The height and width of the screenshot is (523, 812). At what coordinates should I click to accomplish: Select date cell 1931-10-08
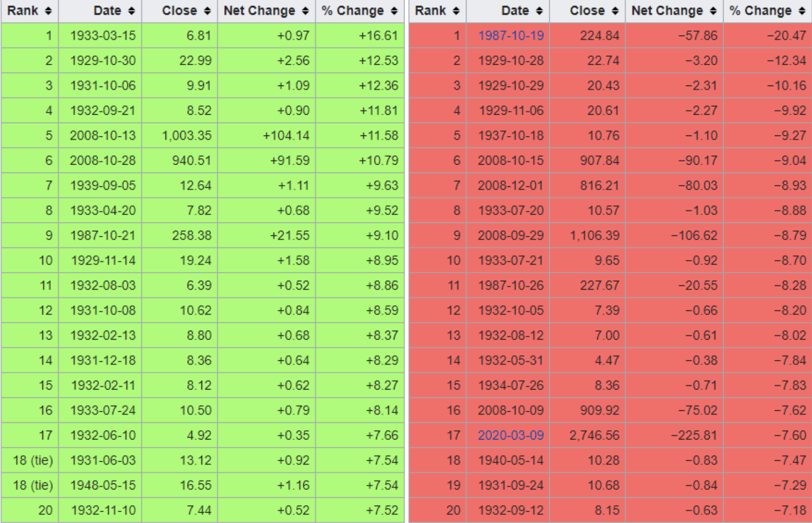click(100, 310)
